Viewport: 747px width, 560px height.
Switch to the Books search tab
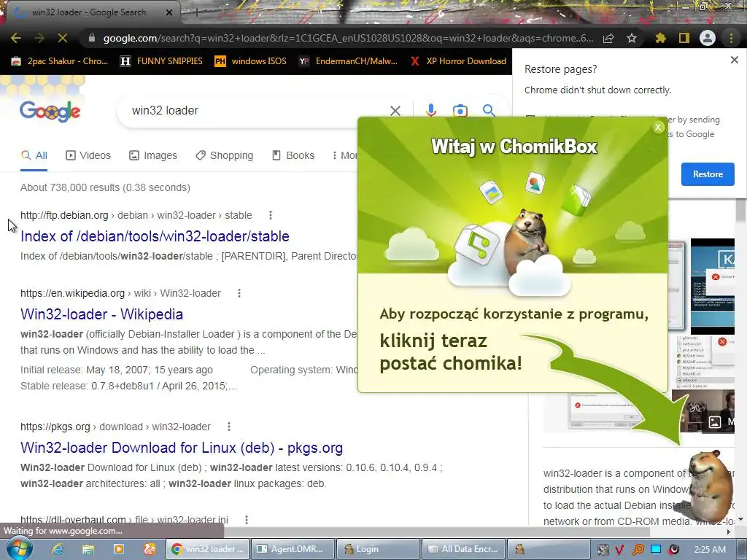(x=293, y=155)
